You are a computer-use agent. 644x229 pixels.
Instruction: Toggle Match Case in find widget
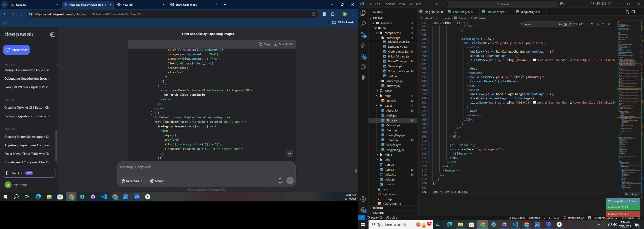(x=560, y=24)
